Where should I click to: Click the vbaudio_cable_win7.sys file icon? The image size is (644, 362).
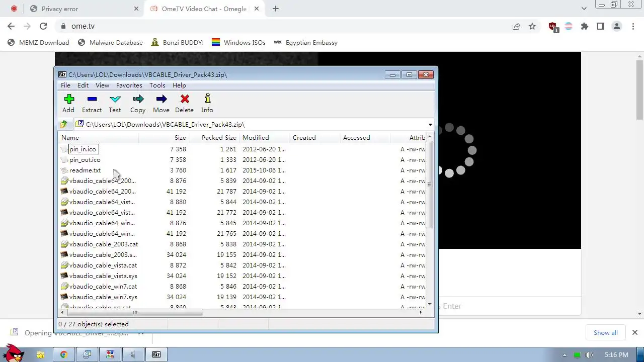click(x=64, y=297)
